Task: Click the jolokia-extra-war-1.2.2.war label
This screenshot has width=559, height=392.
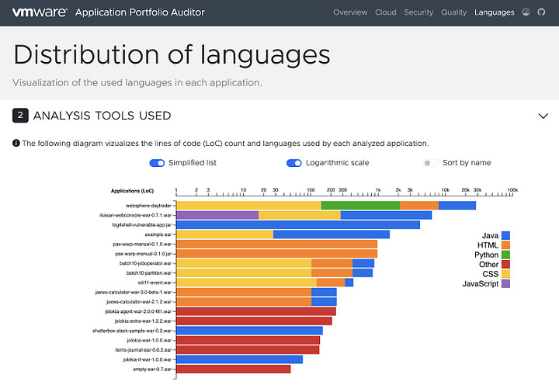Action: click(143, 321)
